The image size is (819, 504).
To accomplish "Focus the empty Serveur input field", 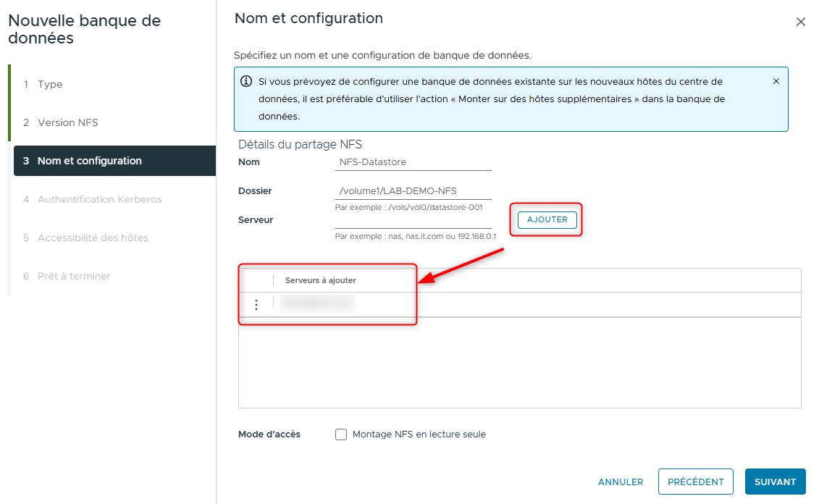I will [x=413, y=219].
